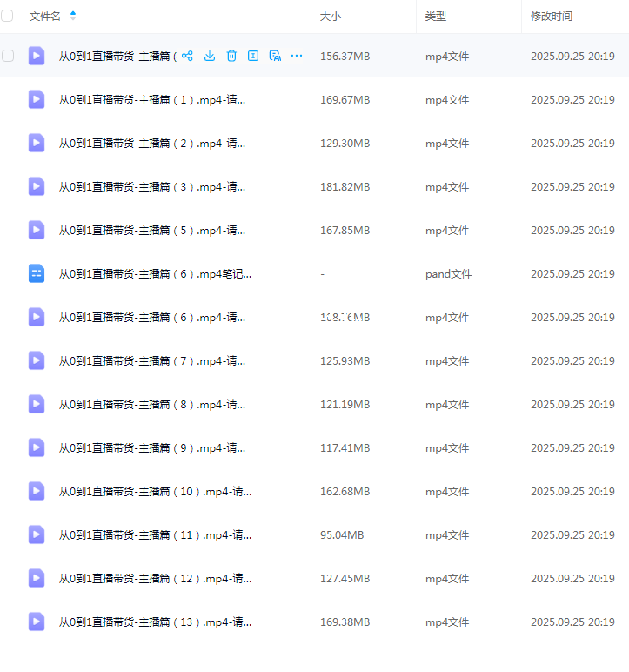Viewport: 629px width, 672px height.
Task: Click the video icon for 主播篇（1）
Action: click(x=37, y=99)
